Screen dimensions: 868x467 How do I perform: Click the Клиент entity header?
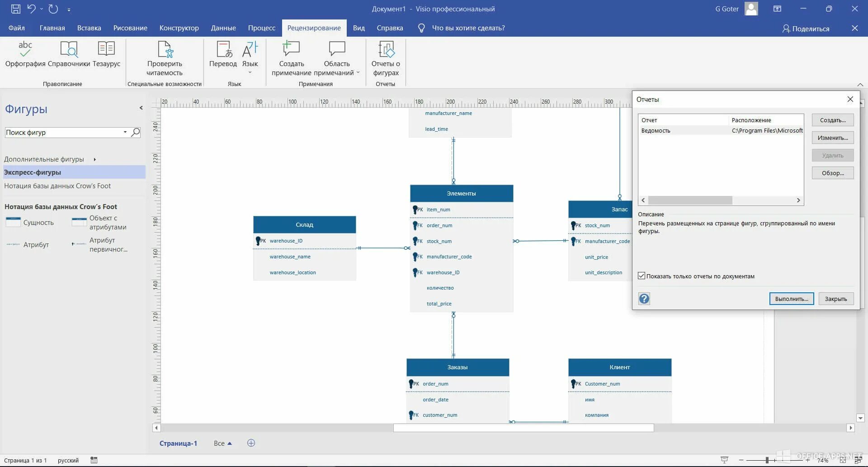click(619, 367)
